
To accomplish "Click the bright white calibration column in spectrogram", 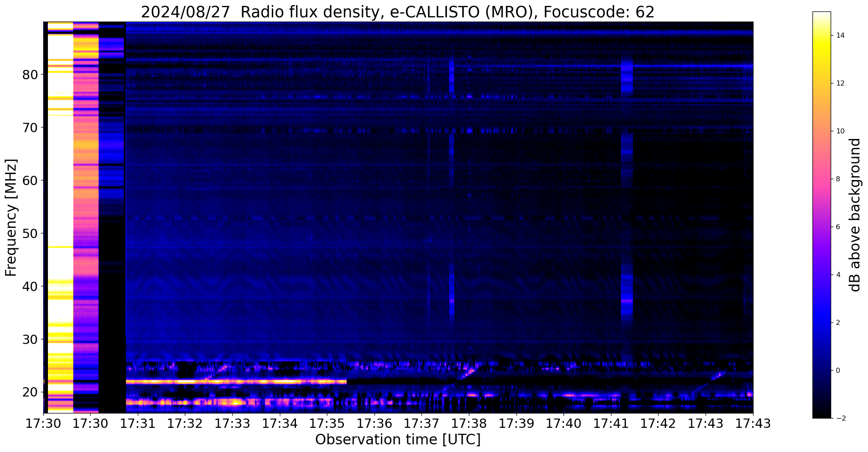I will pyautogui.click(x=60, y=217).
